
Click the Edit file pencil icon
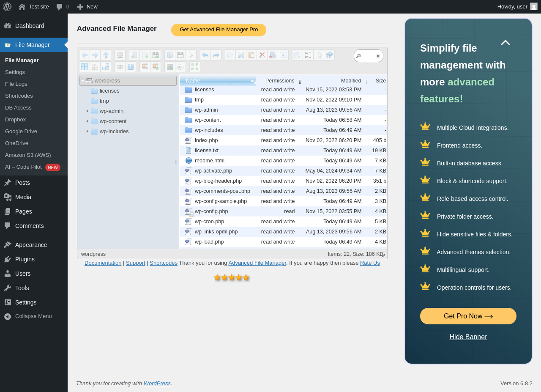pyautogui.click(x=319, y=55)
